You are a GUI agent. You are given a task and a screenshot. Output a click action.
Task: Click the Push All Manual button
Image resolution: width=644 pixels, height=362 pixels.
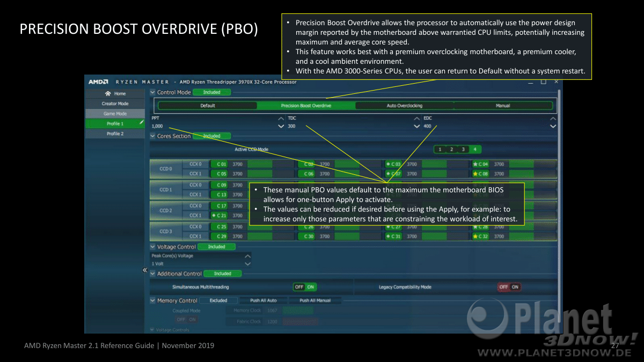[315, 301]
